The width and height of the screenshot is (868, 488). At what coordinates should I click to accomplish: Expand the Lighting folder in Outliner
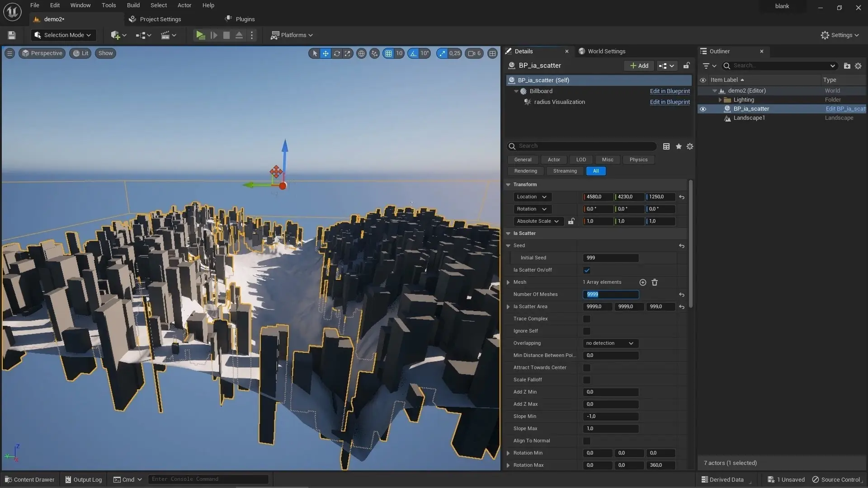720,100
